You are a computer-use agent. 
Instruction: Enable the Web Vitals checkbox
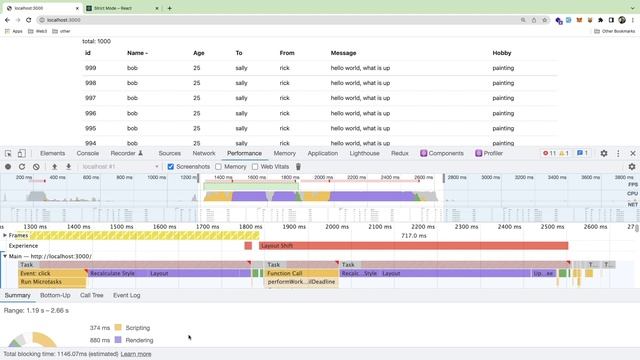pyautogui.click(x=255, y=167)
